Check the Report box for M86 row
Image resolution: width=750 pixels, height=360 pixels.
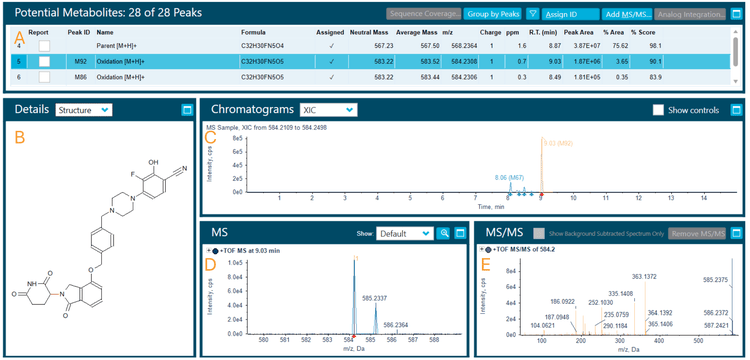[x=44, y=76]
